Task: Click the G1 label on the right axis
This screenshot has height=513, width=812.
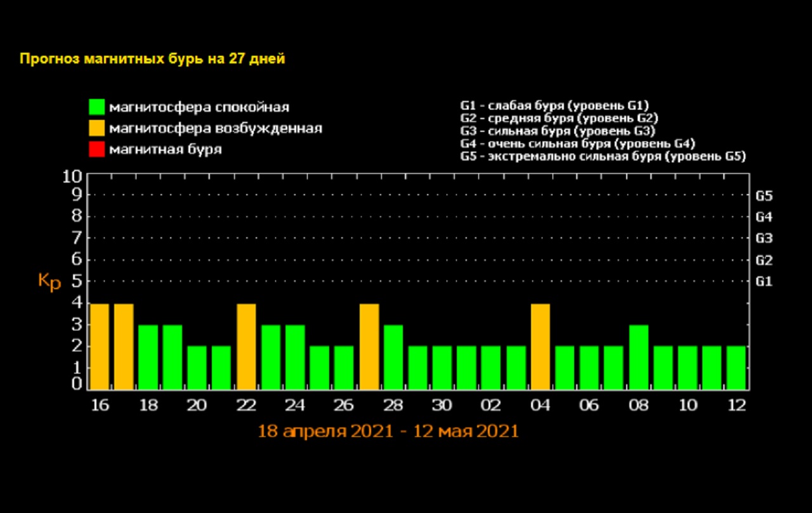Action: point(764,282)
